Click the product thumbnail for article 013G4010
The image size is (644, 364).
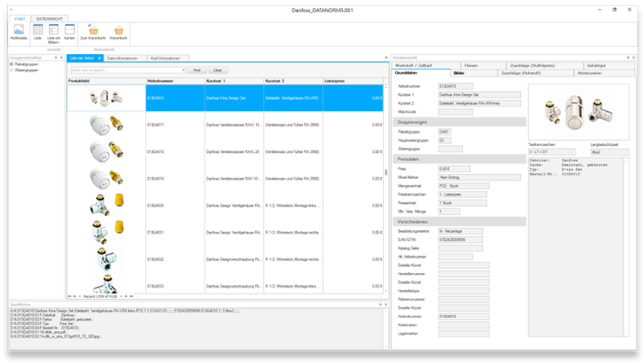tap(106, 98)
